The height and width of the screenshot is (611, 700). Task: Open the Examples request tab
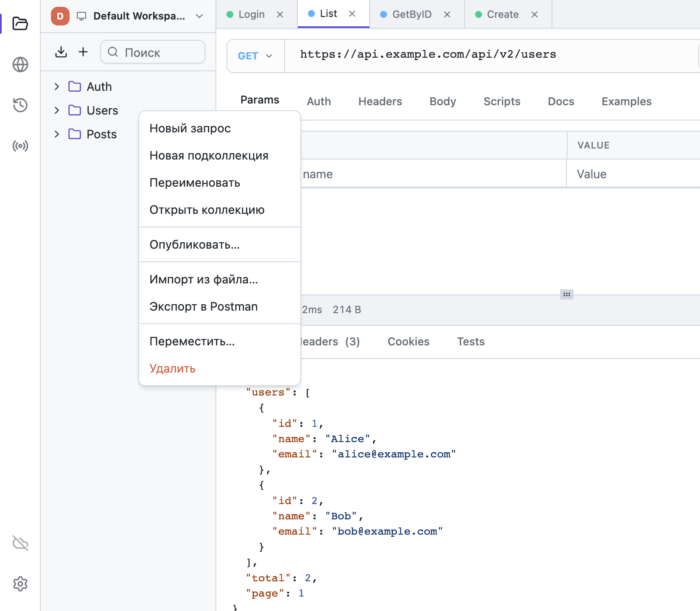pyautogui.click(x=626, y=101)
